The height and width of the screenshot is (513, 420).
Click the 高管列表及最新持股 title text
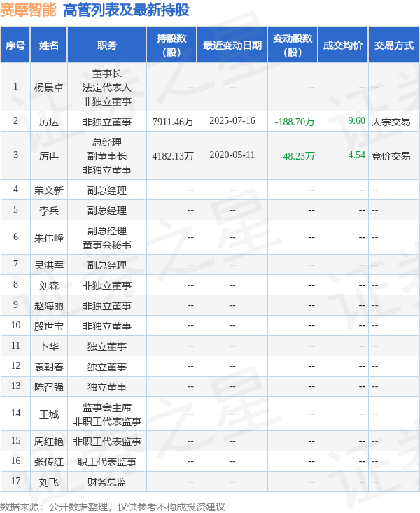tap(126, 10)
